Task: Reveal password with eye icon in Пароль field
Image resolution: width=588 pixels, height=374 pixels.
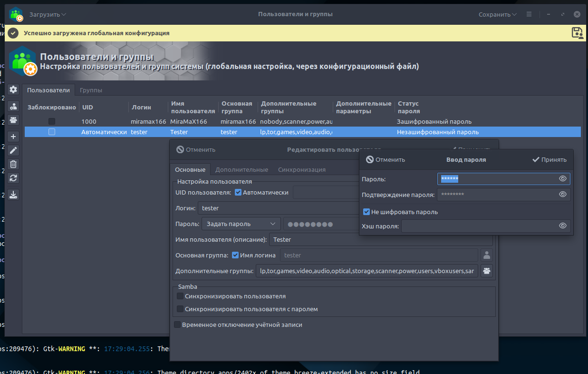Action: [563, 179]
